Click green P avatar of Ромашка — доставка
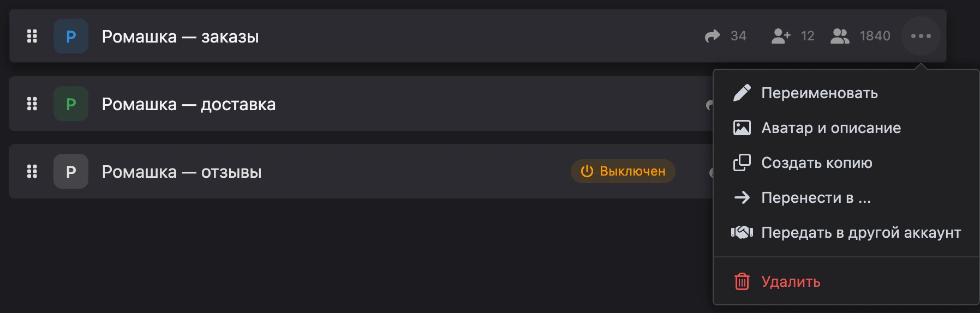Image resolution: width=980 pixels, height=313 pixels. click(x=71, y=104)
